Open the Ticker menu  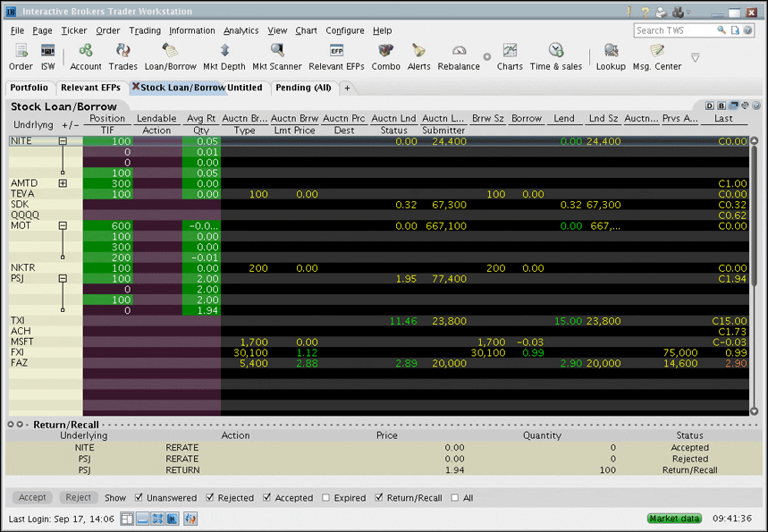click(x=74, y=30)
